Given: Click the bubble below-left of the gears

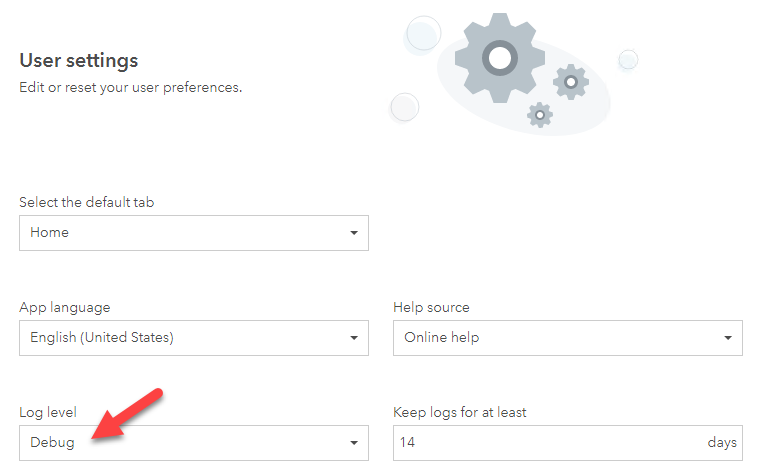Looking at the screenshot, I should (404, 106).
